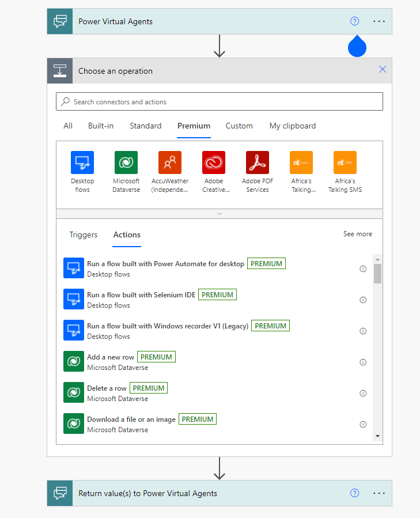Click the Return value(s) step icon
Screen dimensions: 420x518
coord(60,493)
